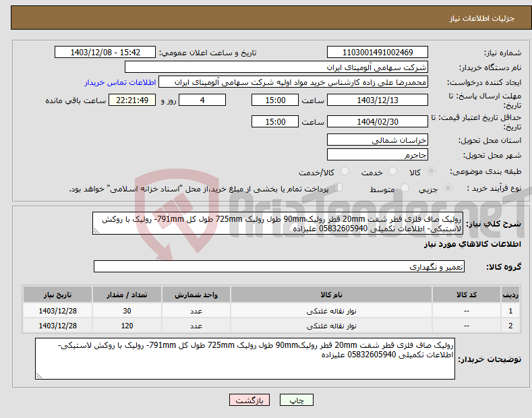Image resolution: width=532 pixels, height=418 pixels.
Task: Click the اطلاعات کالاهای مورد نیاز heading
Action: click(x=472, y=244)
